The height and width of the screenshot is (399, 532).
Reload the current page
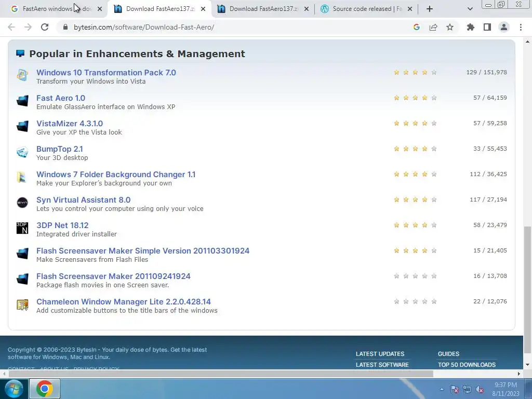(45, 27)
